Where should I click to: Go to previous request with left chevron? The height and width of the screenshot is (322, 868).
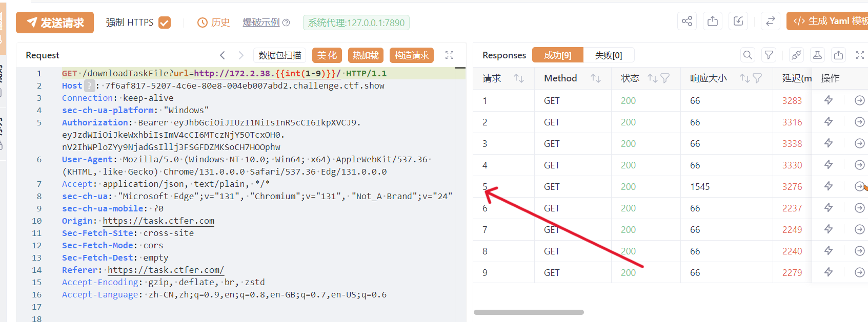[223, 55]
